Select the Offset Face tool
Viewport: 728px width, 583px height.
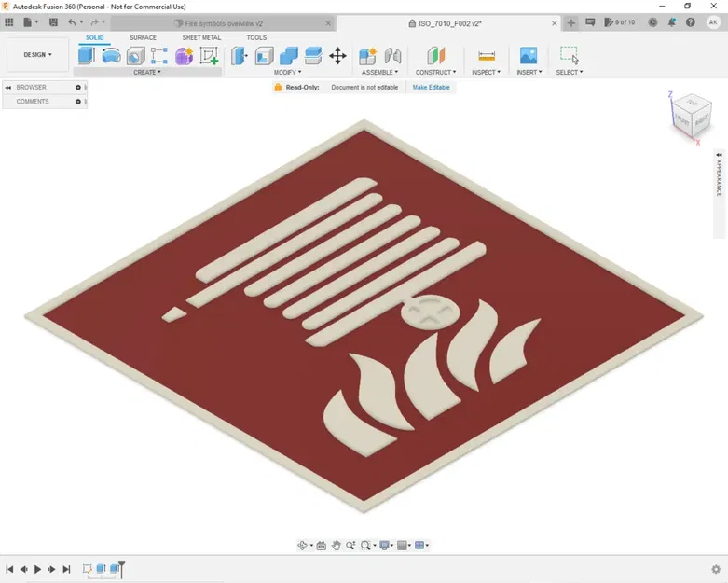coord(313,56)
